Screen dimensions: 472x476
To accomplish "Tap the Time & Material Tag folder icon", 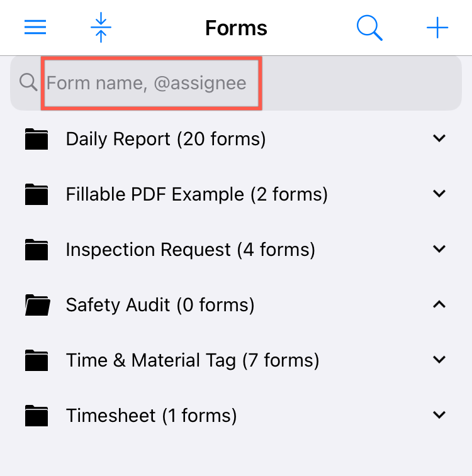I will click(x=37, y=360).
